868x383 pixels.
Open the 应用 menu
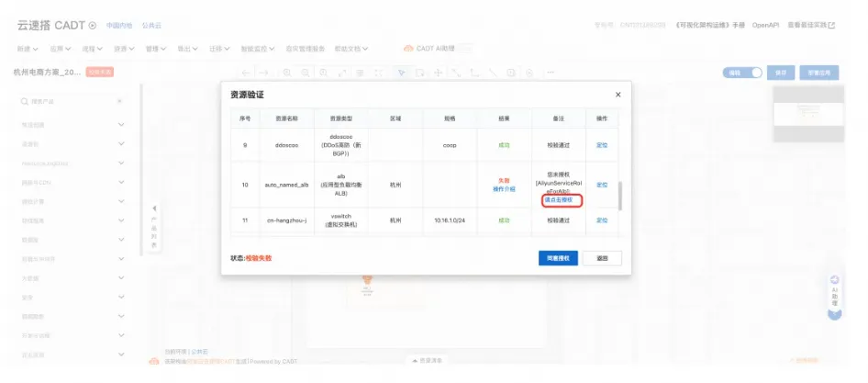[x=61, y=49]
